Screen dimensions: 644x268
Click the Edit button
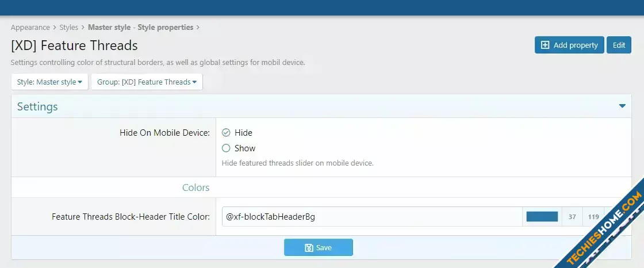[619, 45]
